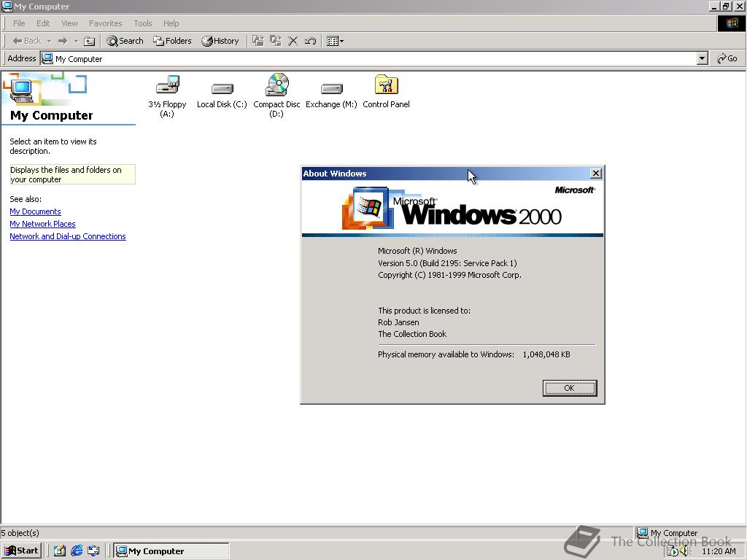Click the Back toolbar button

tap(27, 41)
